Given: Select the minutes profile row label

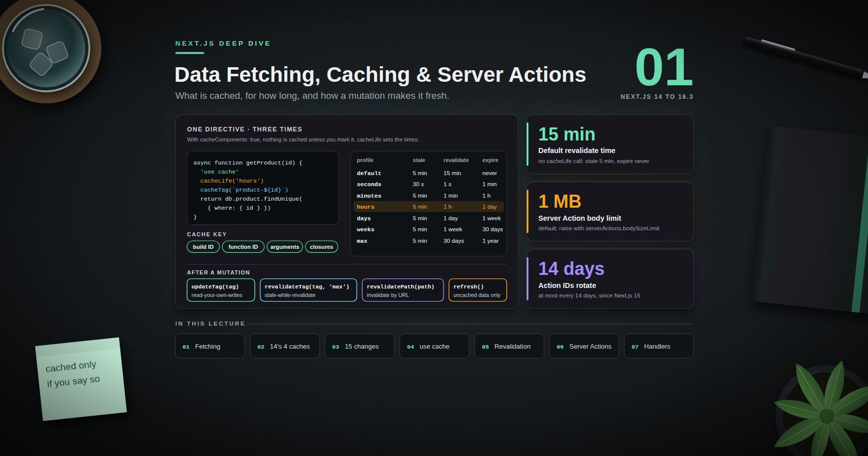Looking at the screenshot, I should click(x=369, y=196).
